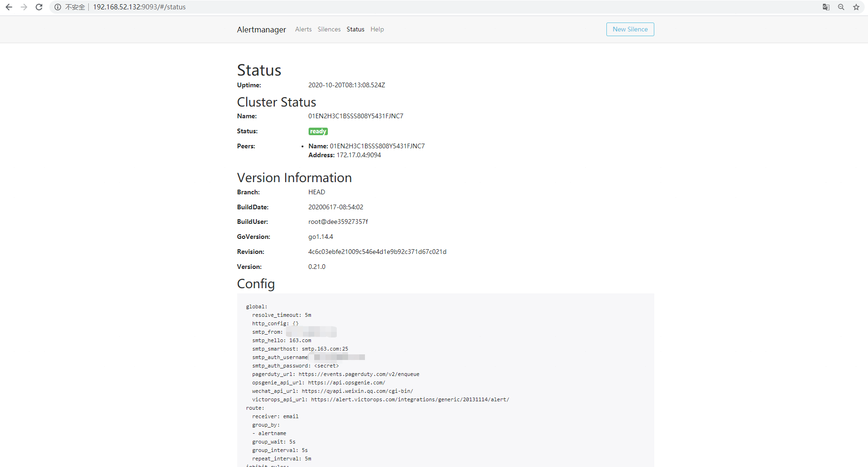This screenshot has height=467, width=868.
Task: Select cluster name 01EN2H3C1BSSS808Y5431FJNC7 value
Action: [x=356, y=116]
